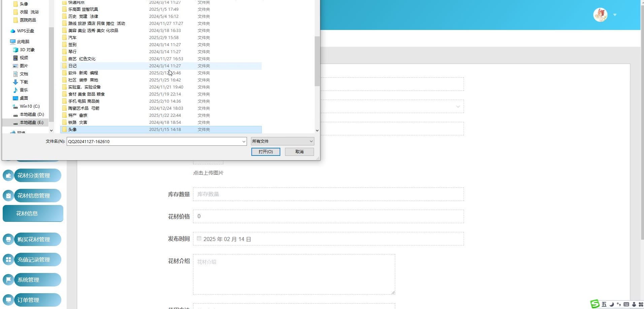Open the 花材信息 submenu item

point(33,213)
